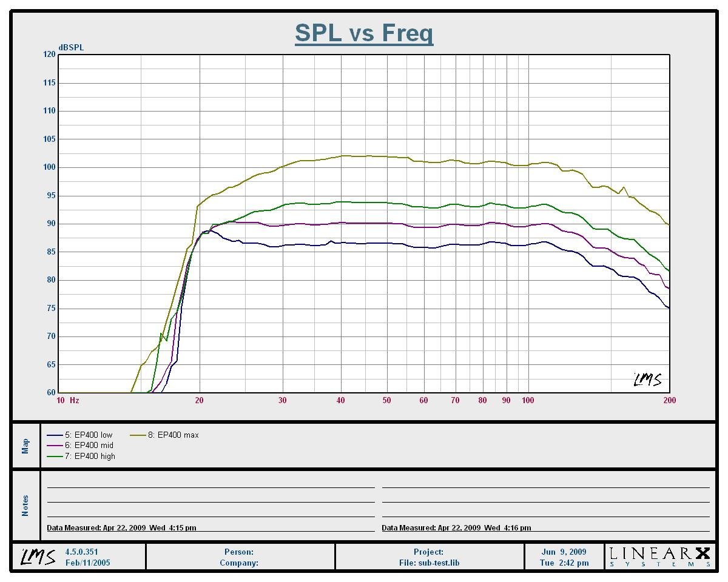728x582 pixels.
Task: Click the '10 Hz' frequency axis label
Action: [x=67, y=400]
